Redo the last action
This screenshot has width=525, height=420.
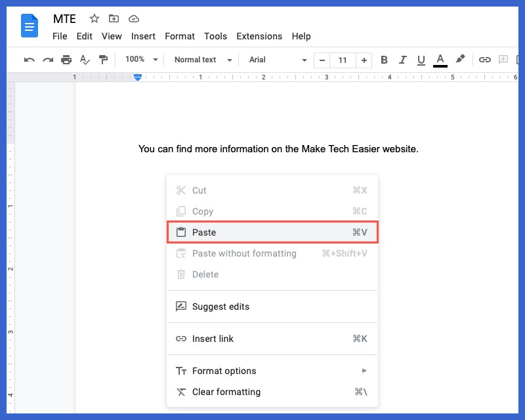coord(47,60)
